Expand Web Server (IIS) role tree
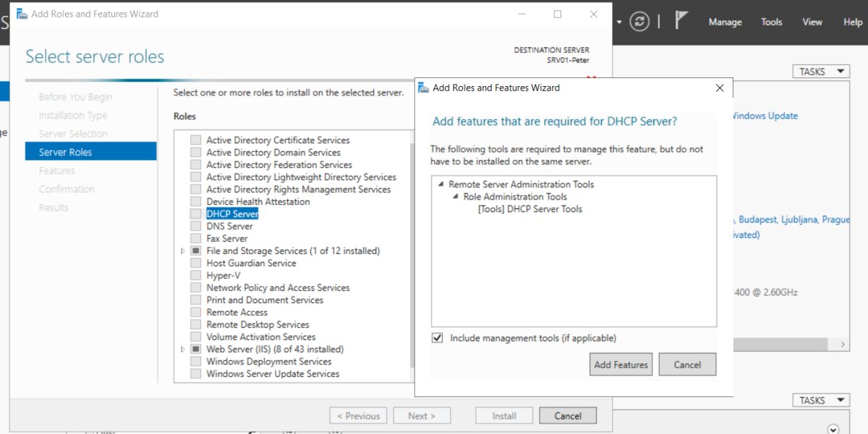This screenshot has height=434, width=868. click(182, 349)
